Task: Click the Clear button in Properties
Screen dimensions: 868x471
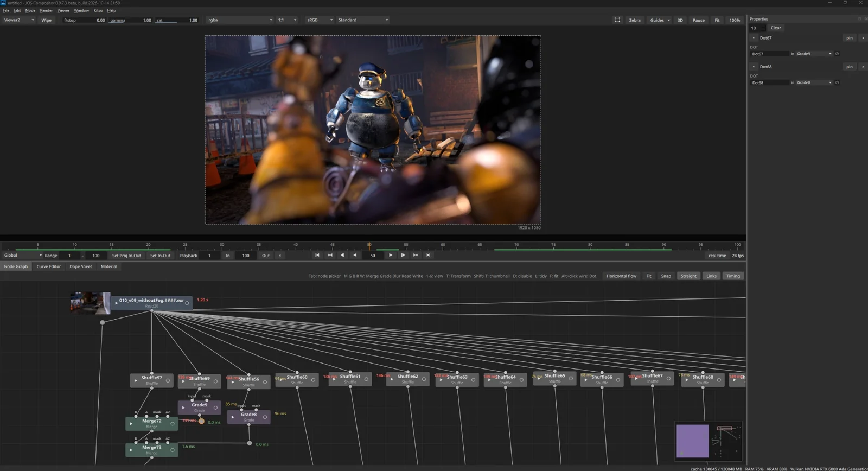Action: pos(776,28)
